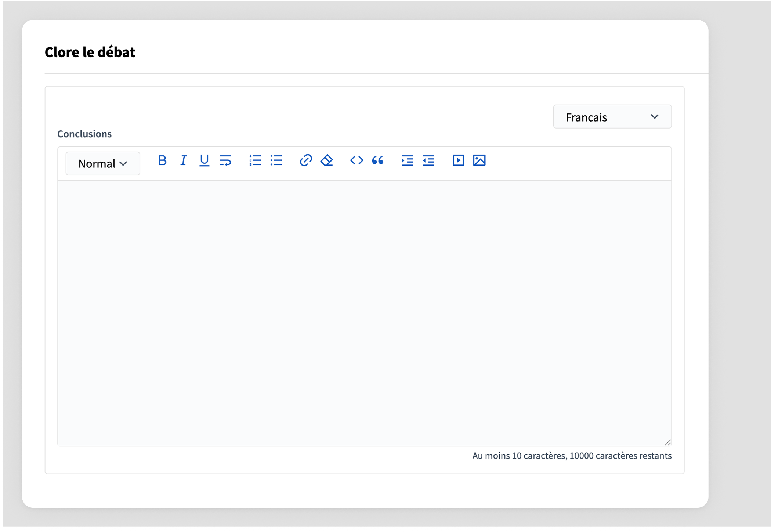
Task: Create a bulleted list
Action: point(276,160)
